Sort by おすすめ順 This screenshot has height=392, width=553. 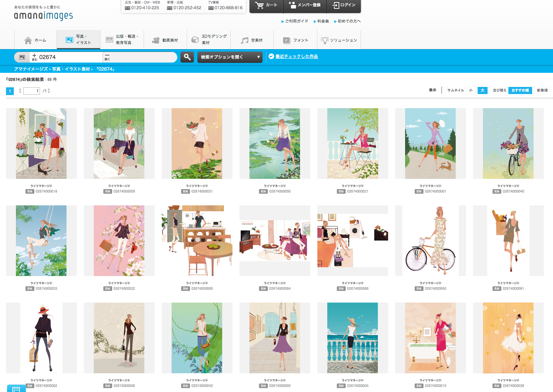point(520,90)
